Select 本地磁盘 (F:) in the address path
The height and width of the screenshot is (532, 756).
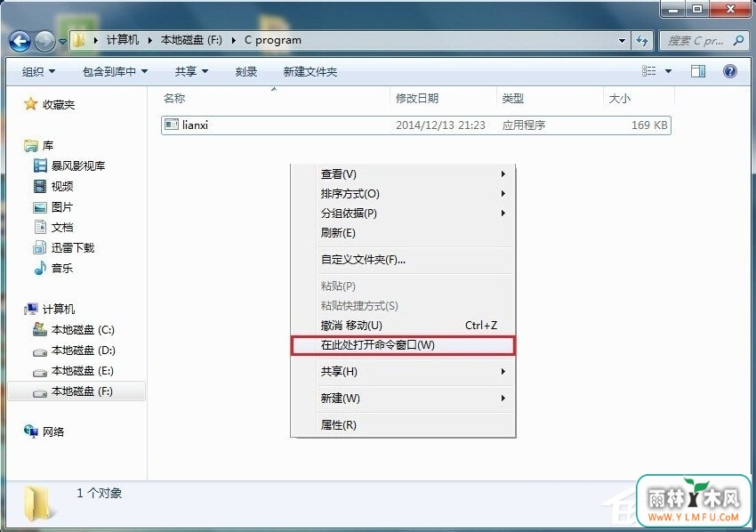pyautogui.click(x=191, y=40)
